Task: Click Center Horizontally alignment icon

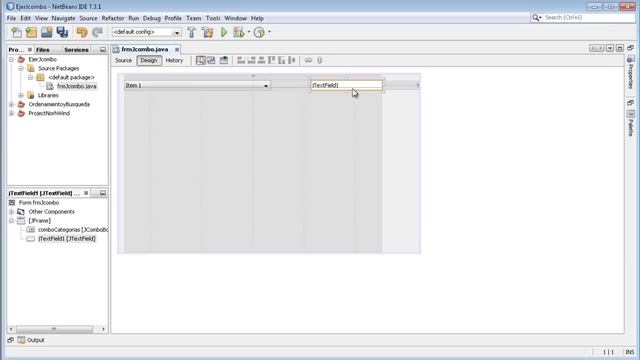Action: pos(262,60)
